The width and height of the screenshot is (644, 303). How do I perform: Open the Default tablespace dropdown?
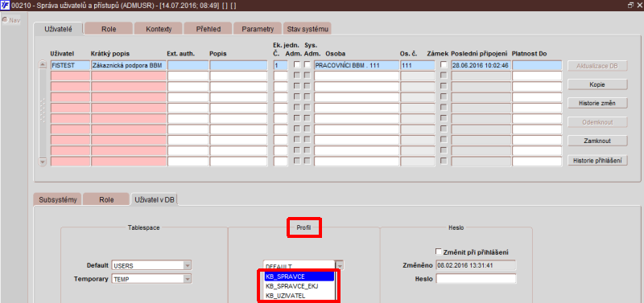tap(188, 265)
